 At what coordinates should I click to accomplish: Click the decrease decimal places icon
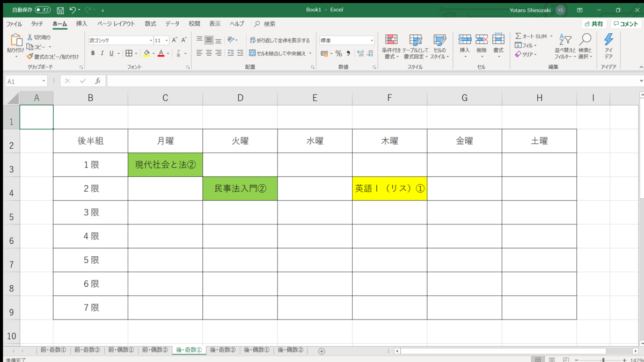(370, 53)
